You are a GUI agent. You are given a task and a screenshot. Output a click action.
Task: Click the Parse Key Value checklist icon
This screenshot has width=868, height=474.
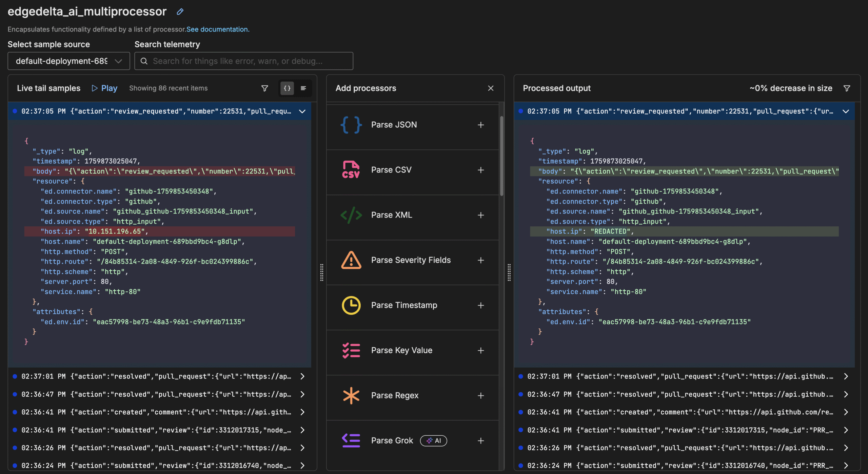351,350
